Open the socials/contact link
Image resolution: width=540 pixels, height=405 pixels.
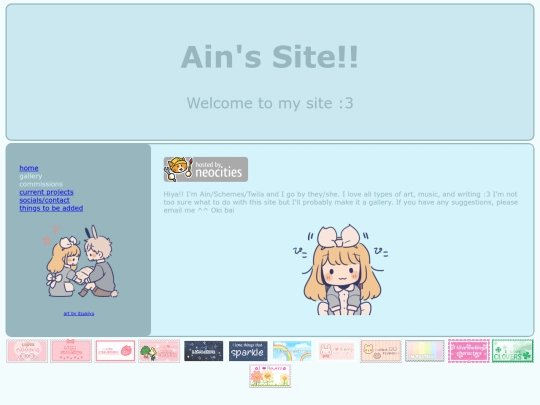coord(44,200)
